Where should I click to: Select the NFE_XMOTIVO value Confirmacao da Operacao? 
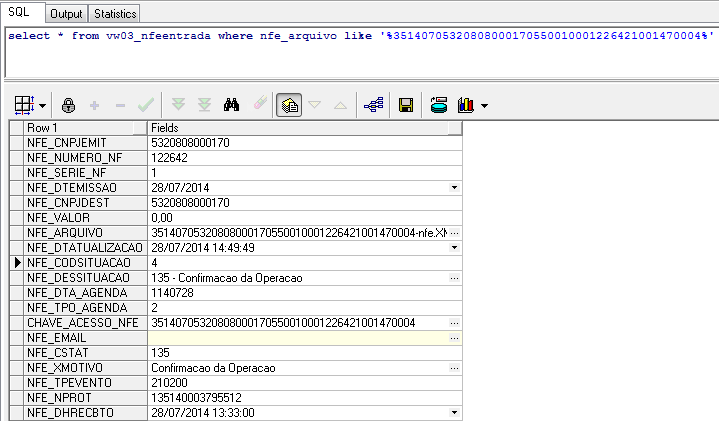point(213,368)
